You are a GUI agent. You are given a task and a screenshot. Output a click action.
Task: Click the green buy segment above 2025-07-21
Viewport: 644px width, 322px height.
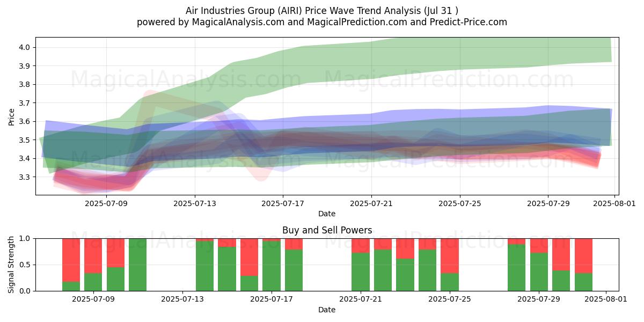(361, 272)
